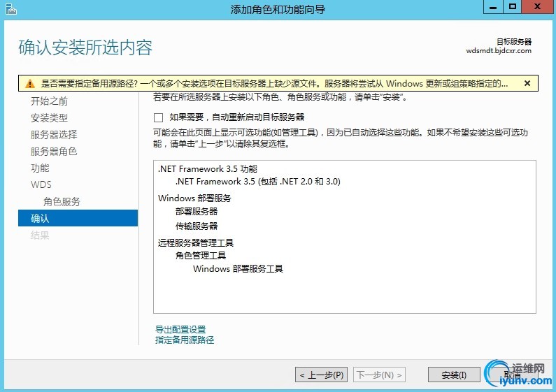Select the 'Windows 部署服务工具' list entry
This screenshot has height=392, width=556.
238,268
